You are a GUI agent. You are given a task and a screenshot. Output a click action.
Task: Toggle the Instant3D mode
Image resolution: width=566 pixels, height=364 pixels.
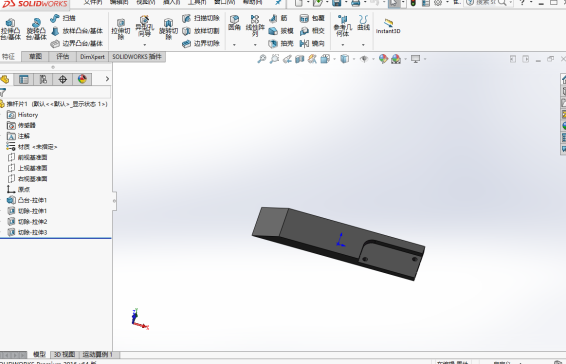(x=388, y=26)
